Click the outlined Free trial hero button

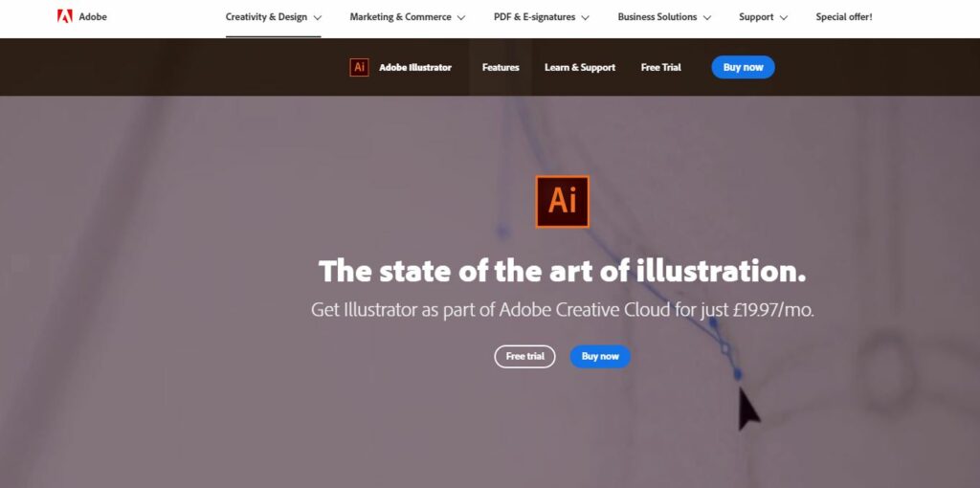[x=525, y=356]
